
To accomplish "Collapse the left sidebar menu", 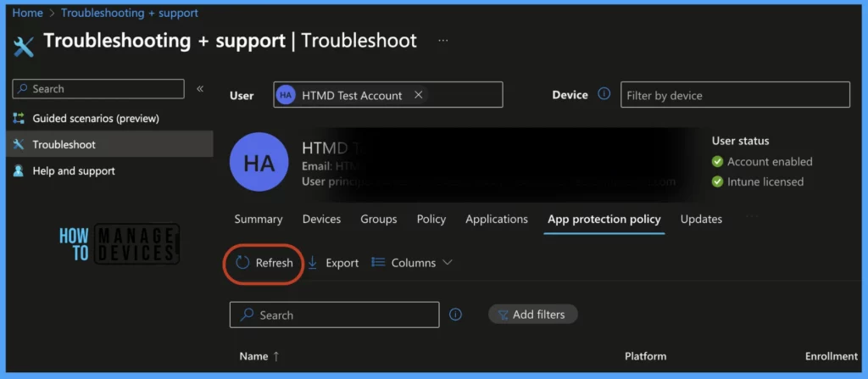I will click(200, 88).
